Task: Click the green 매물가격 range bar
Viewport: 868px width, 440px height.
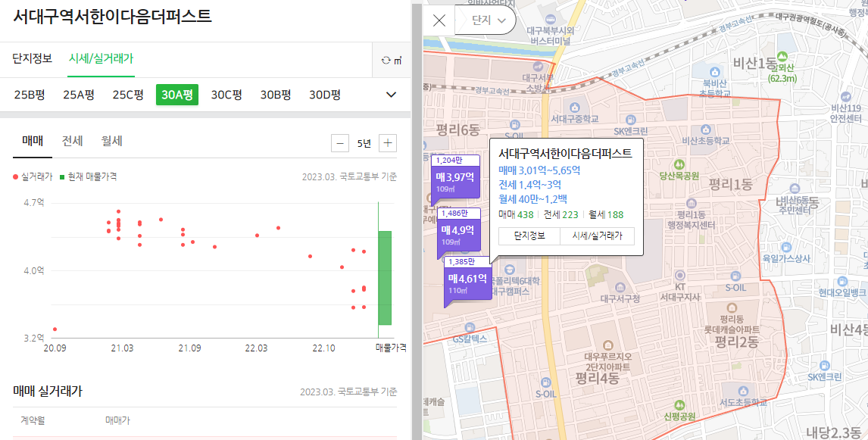Action: tap(385, 278)
